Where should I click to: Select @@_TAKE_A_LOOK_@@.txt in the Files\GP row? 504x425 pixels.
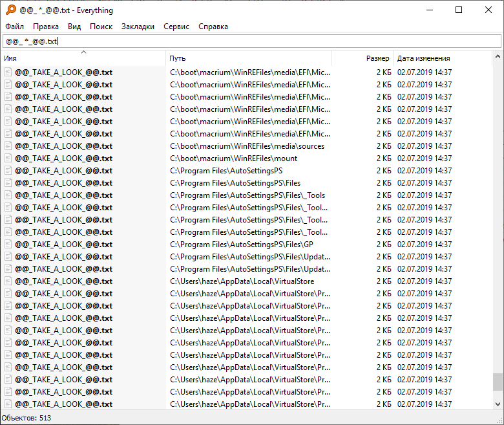(63, 244)
